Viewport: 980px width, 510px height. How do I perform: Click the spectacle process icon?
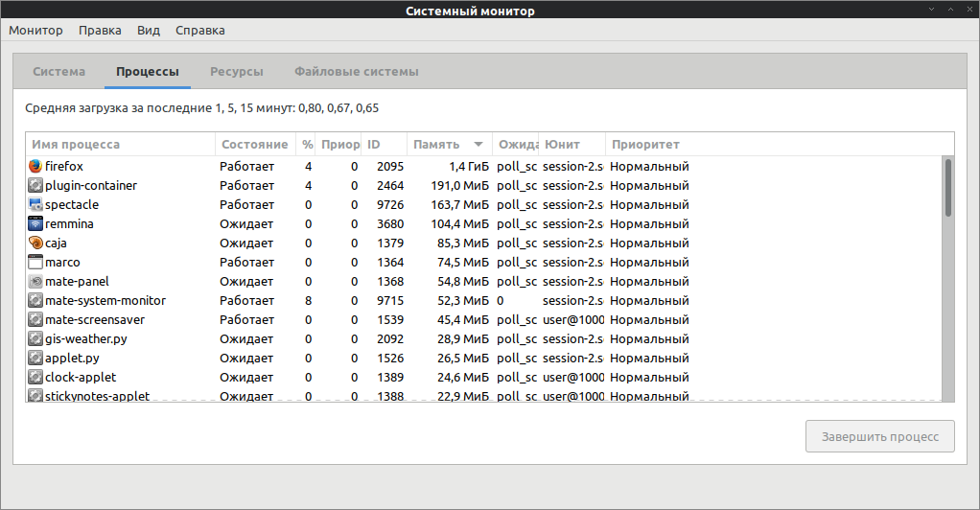point(35,204)
